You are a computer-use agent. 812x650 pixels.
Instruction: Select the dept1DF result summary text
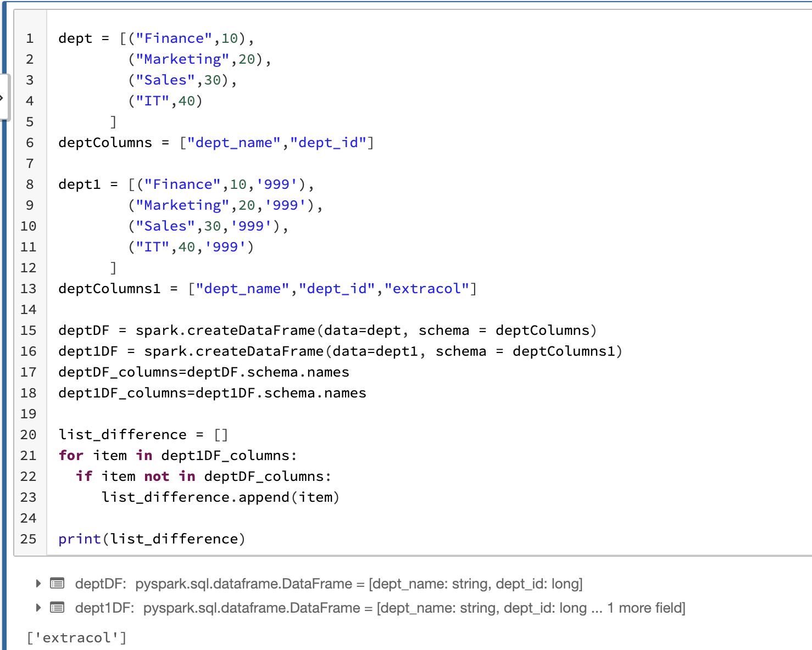[380, 608]
